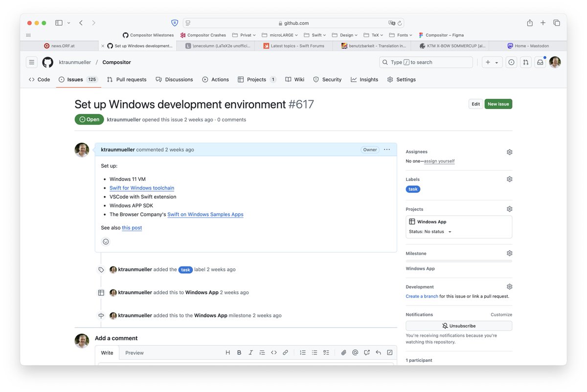
Task: Expand the Status: No status dropdown
Action: 430,232
